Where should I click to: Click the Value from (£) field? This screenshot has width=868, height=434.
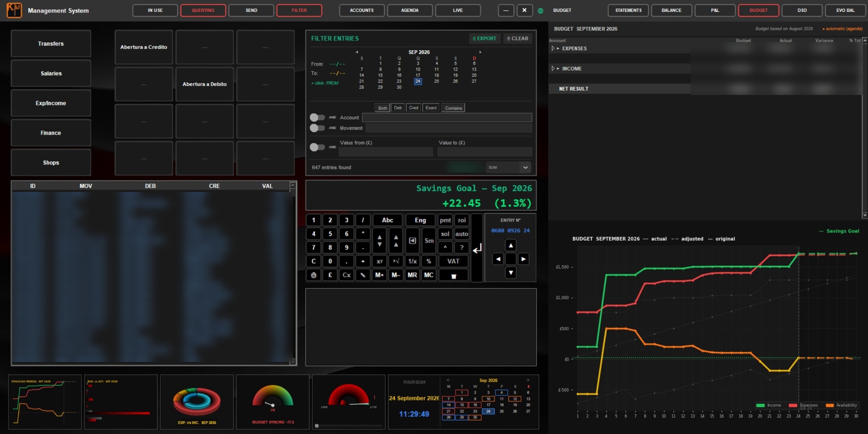pyautogui.click(x=385, y=152)
